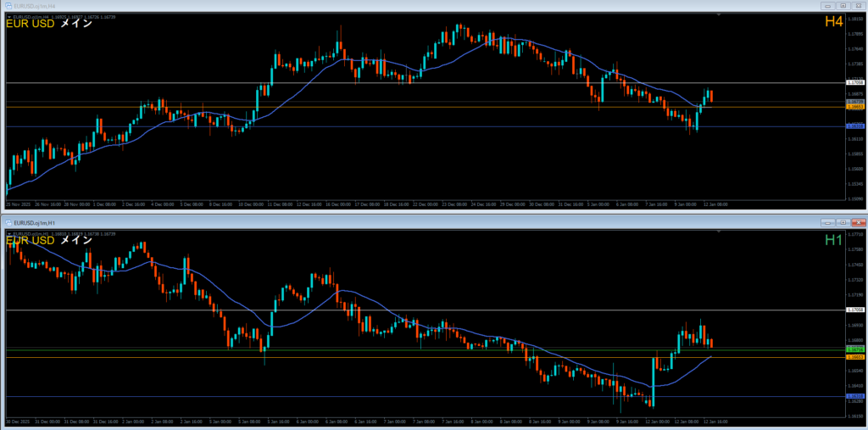Viewport: 868px width, 430px height.
Task: Click the chart shift triangle on H4 chart
Action: [x=717, y=14]
